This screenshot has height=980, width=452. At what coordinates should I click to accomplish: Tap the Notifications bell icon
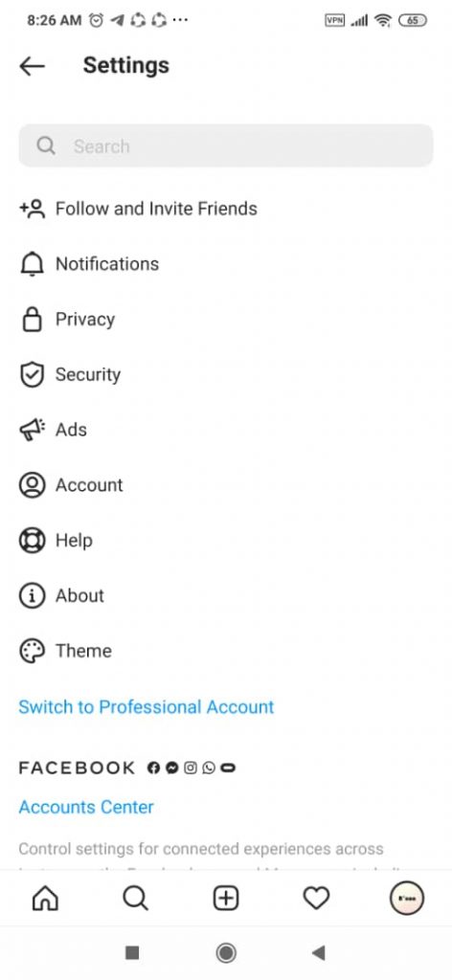pyautogui.click(x=32, y=264)
